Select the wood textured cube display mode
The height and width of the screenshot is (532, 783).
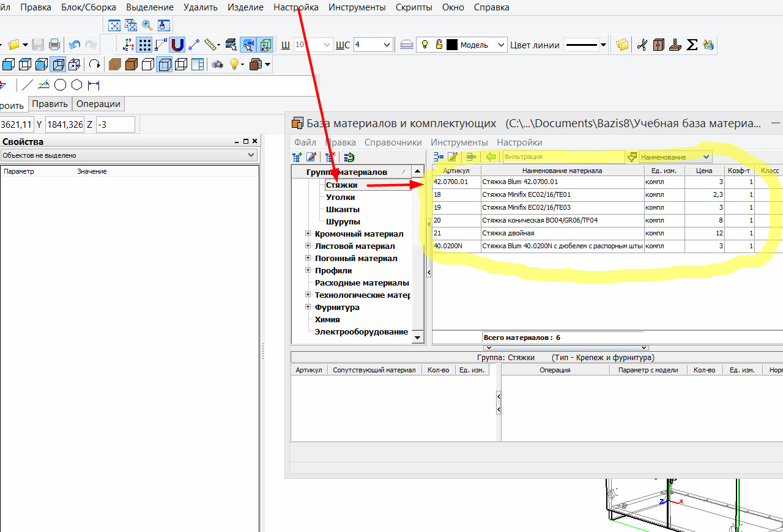pos(115,64)
